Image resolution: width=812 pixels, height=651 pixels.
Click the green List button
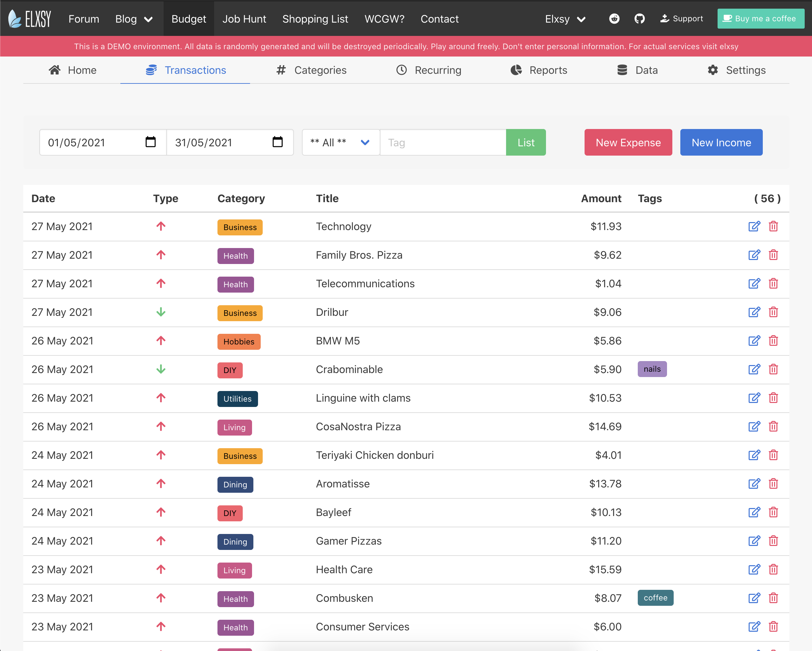click(526, 142)
